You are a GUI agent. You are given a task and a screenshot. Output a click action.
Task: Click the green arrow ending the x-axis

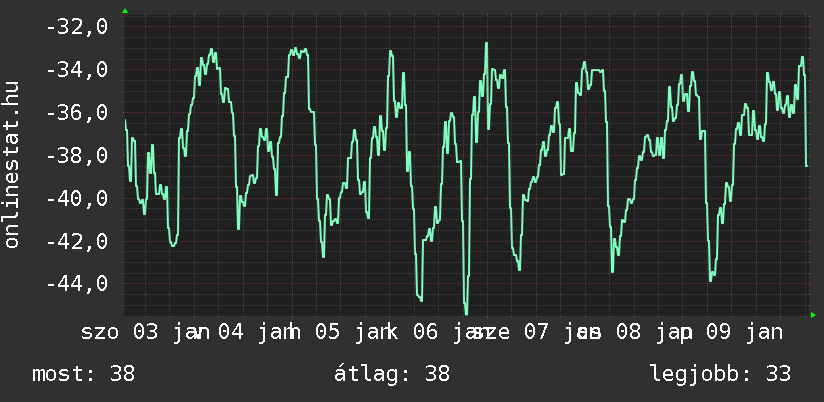click(x=813, y=315)
